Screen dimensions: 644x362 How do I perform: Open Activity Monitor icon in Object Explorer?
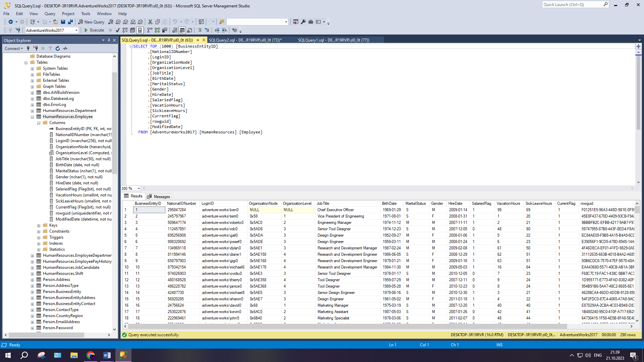[x=65, y=49]
